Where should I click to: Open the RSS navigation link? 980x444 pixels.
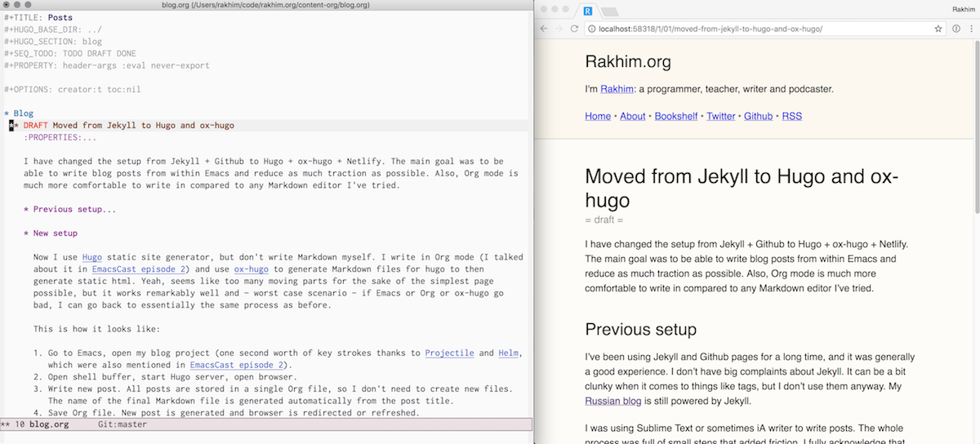pos(792,116)
